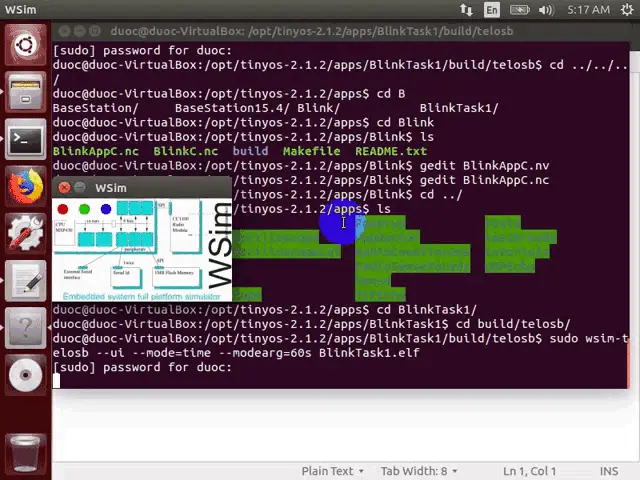Open the 5:17 AM clock menu
The height and width of the screenshot is (480, 640).
point(589,9)
